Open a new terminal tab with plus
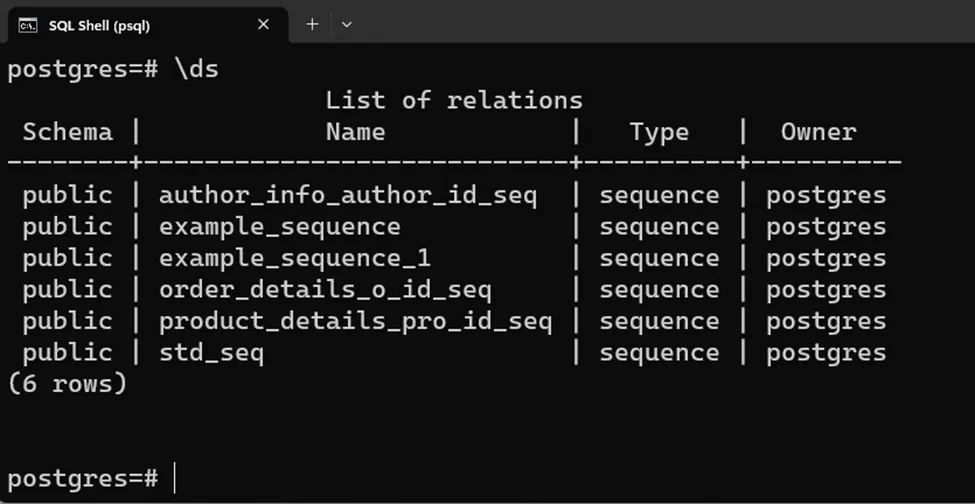This screenshot has width=975, height=504. [312, 24]
